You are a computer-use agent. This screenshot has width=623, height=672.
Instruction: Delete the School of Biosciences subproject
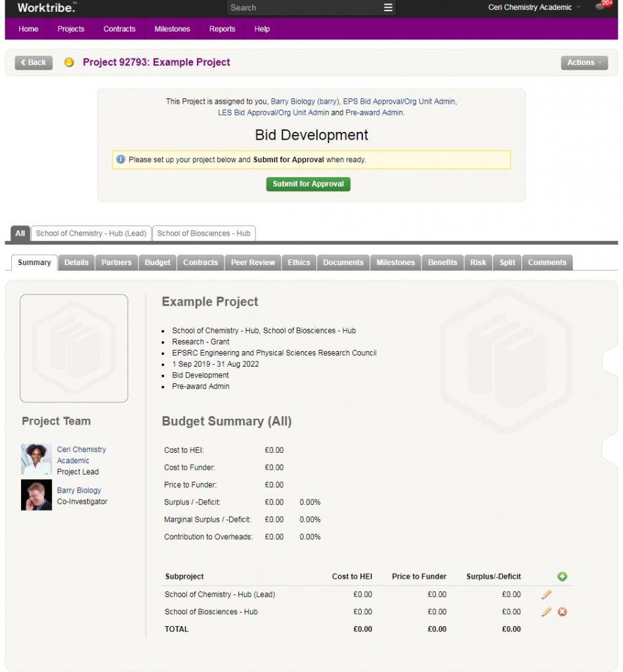coord(562,612)
